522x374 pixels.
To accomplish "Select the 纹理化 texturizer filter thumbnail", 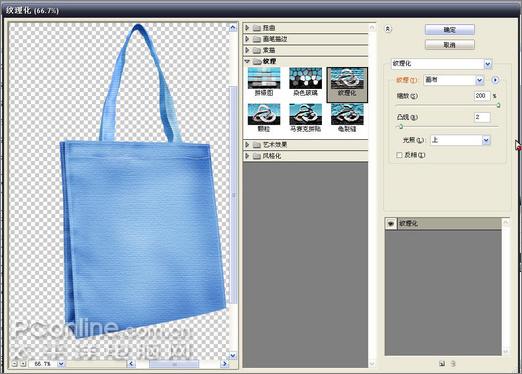I will pos(347,85).
